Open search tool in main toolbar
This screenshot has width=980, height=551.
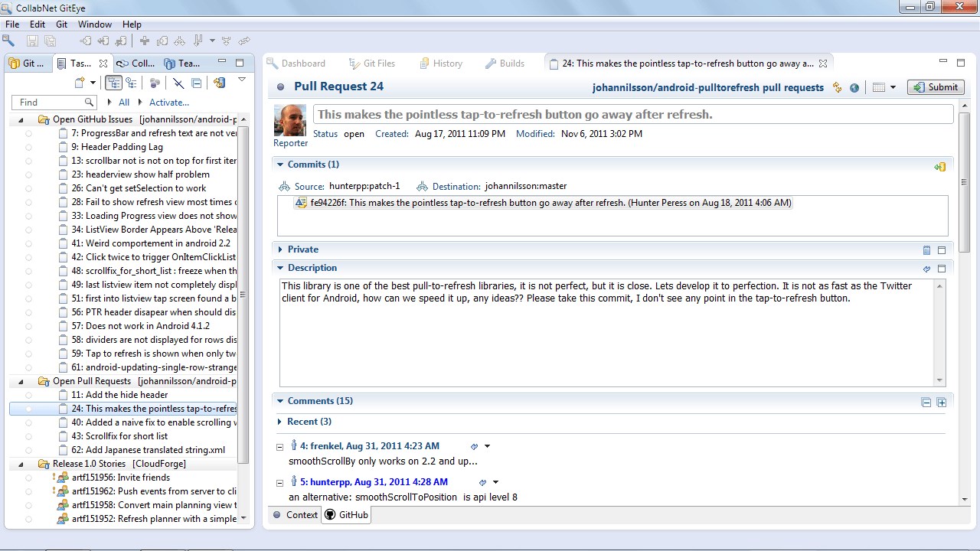pyautogui.click(x=8, y=41)
